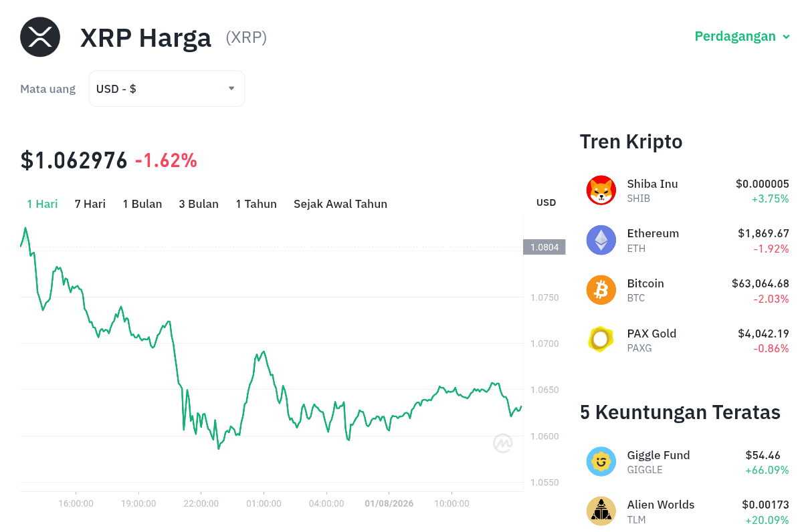Click the currency dropdown arrow
Image resolution: width=806 pixels, height=532 pixels.
231,88
